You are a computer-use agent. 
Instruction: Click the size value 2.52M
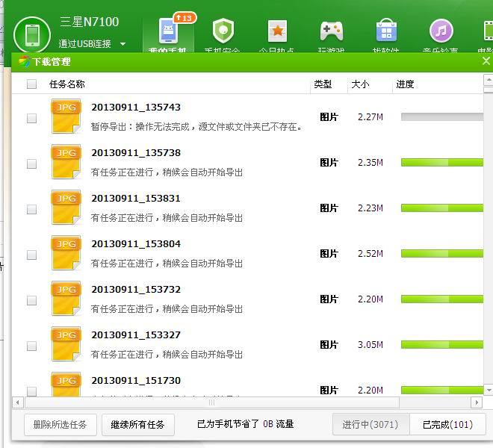(370, 254)
